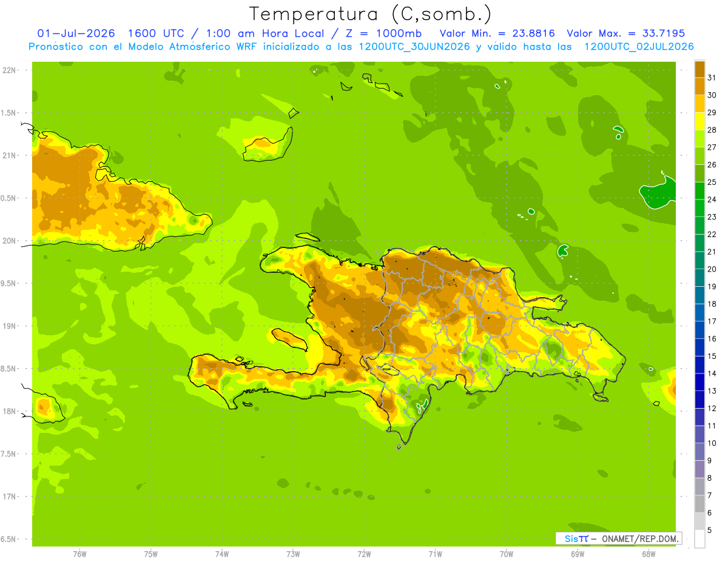Click the '20N' latitude label
This screenshot has width=728, height=562.
click(9, 241)
